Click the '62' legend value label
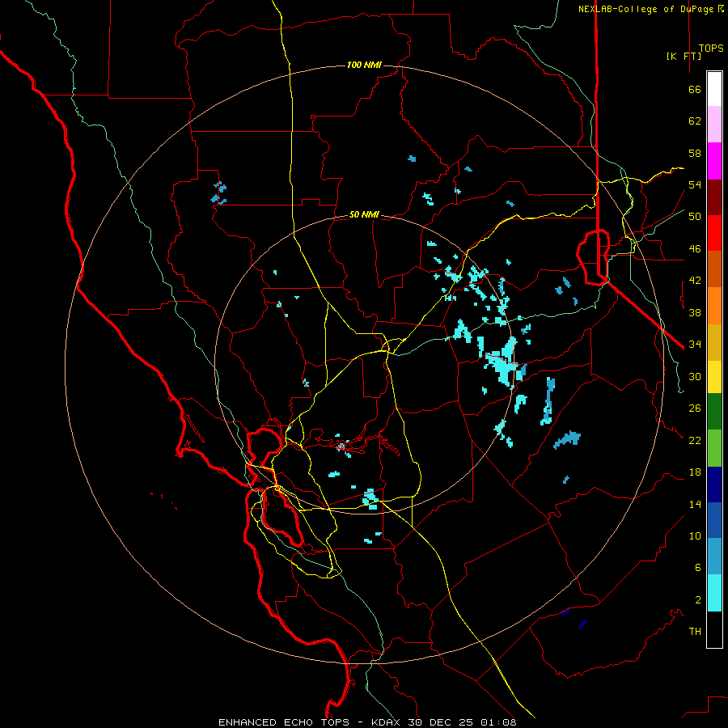Screen dimensions: 728x728 695,121
